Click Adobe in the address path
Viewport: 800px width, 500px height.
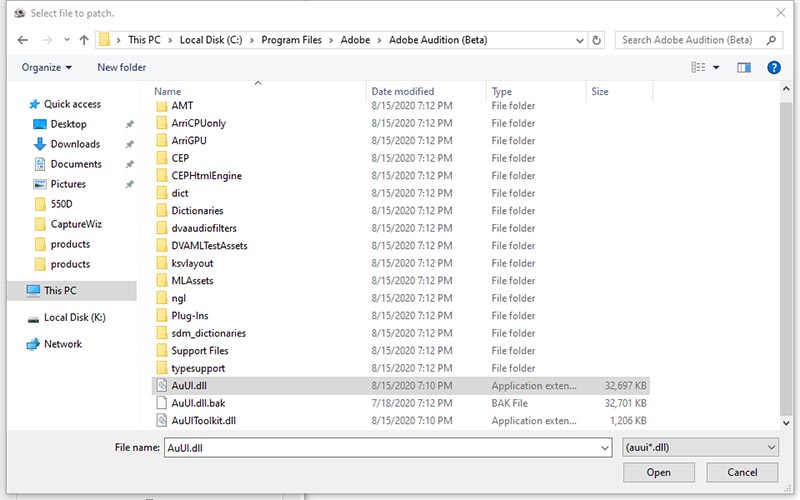(355, 40)
